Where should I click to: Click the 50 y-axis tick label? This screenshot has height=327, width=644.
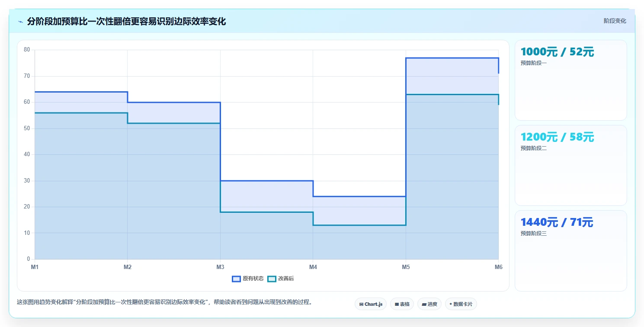[27, 128]
